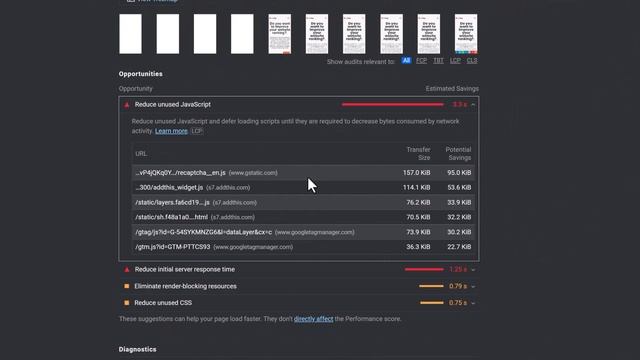640x360 pixels.
Task: Click the 95.0 KiB potential savings cell
Action: [459, 173]
